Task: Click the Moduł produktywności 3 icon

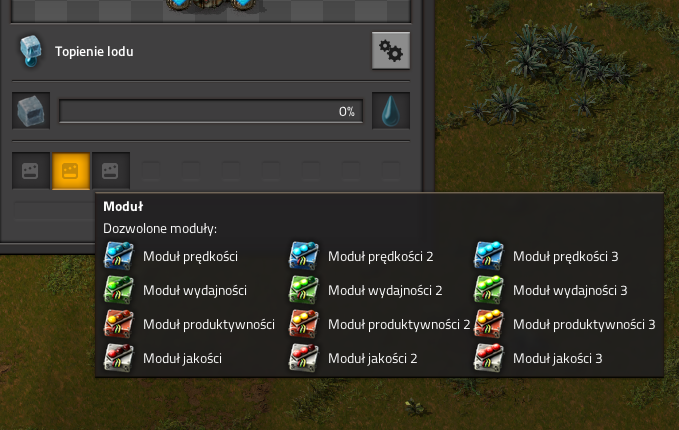Action: 488,324
